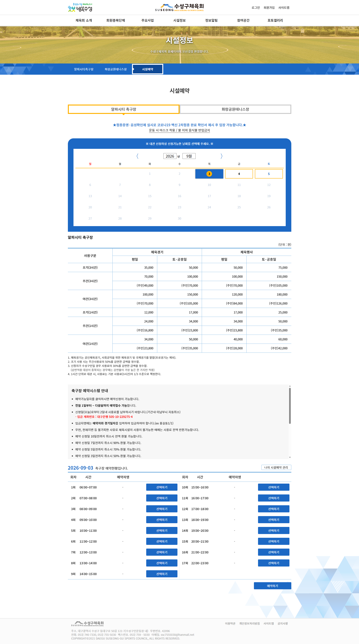The height and width of the screenshot is (644, 359).
Task: Select 알파시티축구장 submenu tab
Action: (84, 69)
